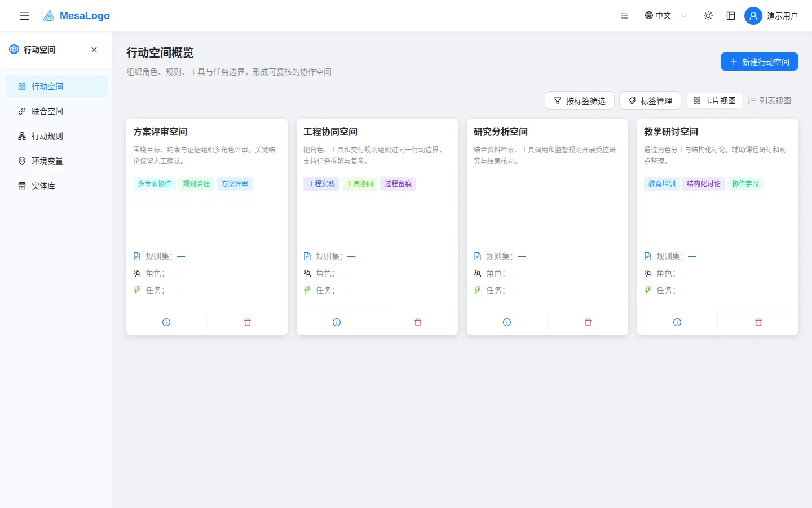
Task: View info for 研究分析空间 card
Action: tap(507, 322)
